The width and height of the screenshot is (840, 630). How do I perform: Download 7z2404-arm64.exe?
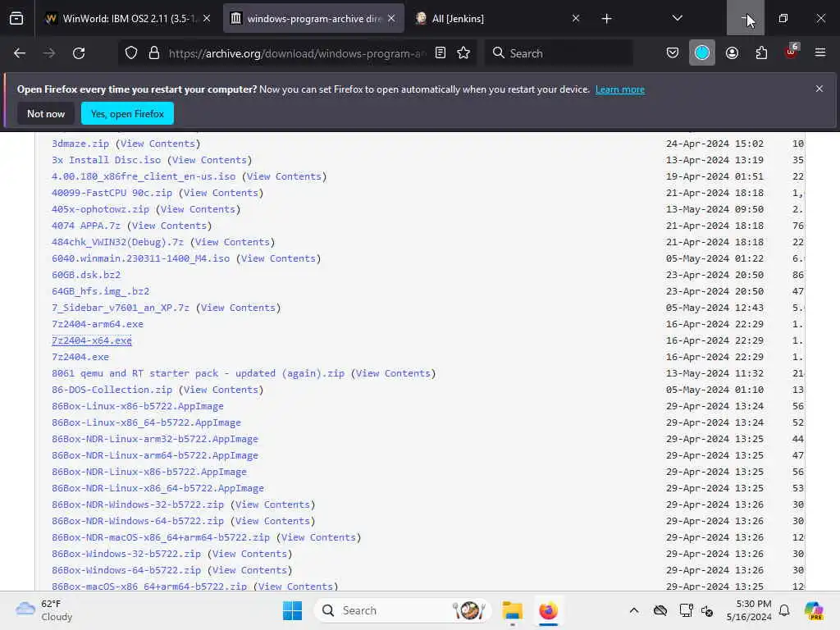click(98, 324)
